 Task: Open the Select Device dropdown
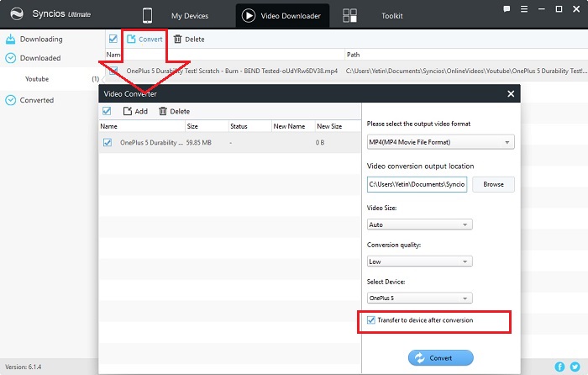tap(420, 298)
